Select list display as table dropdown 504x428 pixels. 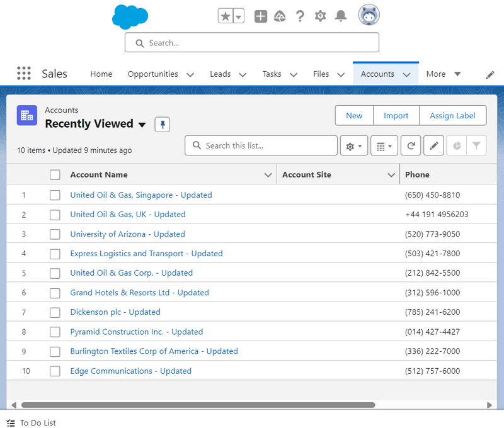point(384,146)
